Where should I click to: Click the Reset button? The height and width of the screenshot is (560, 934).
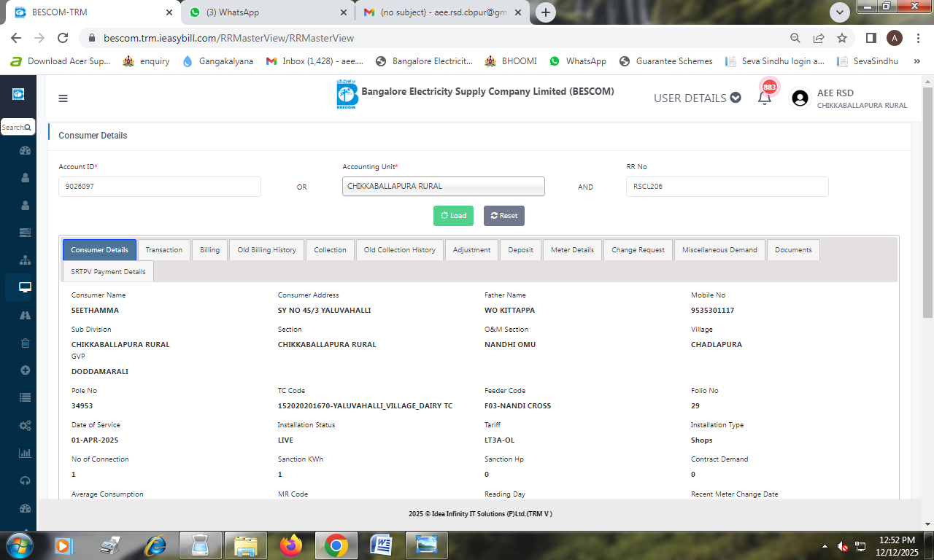[504, 216]
